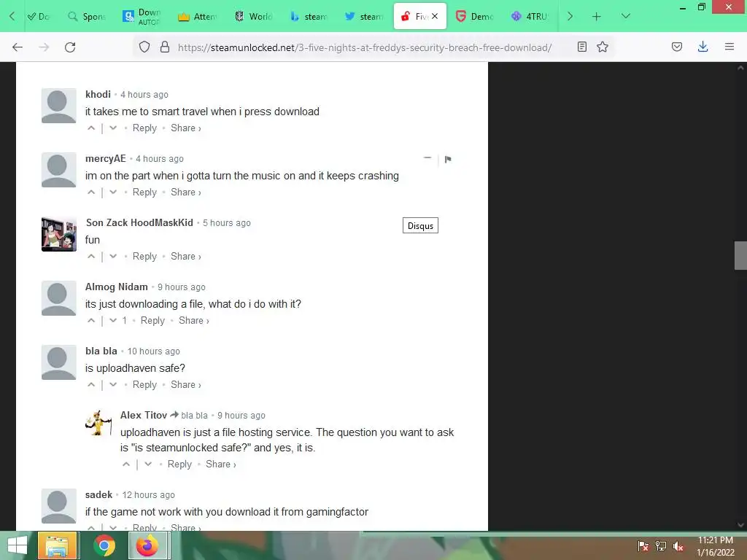Share Alex Titov's reply
The height and width of the screenshot is (560, 747).
pyautogui.click(x=220, y=464)
